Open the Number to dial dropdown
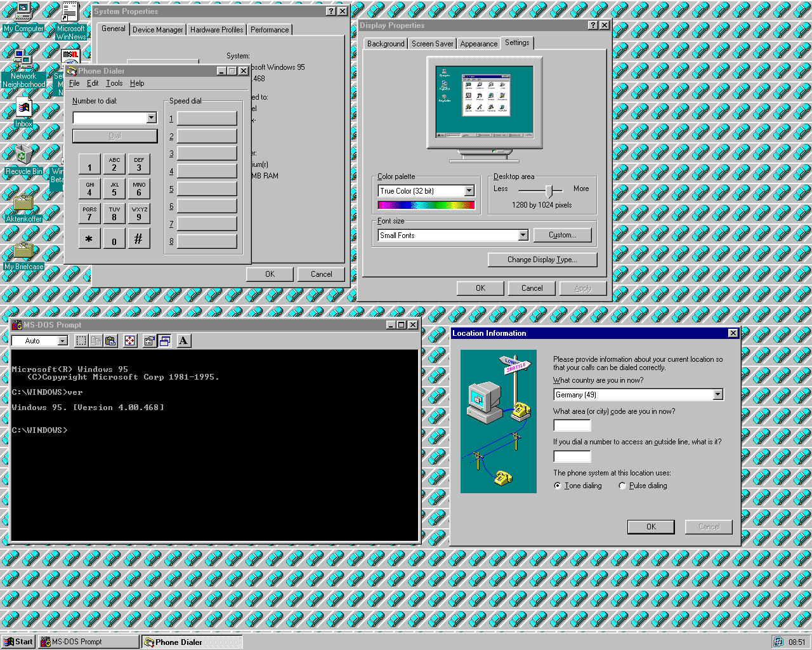The width and height of the screenshot is (812, 650). coord(151,118)
